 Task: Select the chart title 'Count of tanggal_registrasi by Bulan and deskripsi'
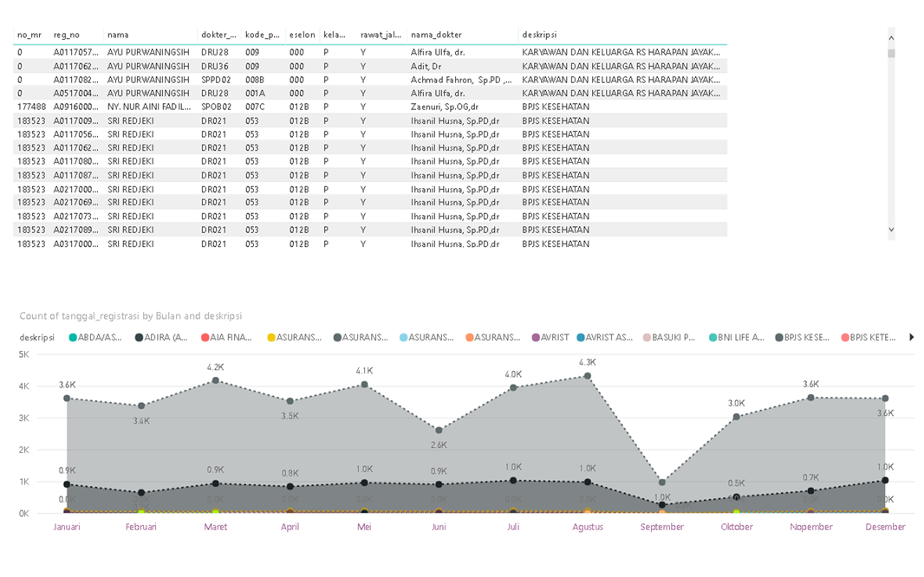pyautogui.click(x=131, y=316)
